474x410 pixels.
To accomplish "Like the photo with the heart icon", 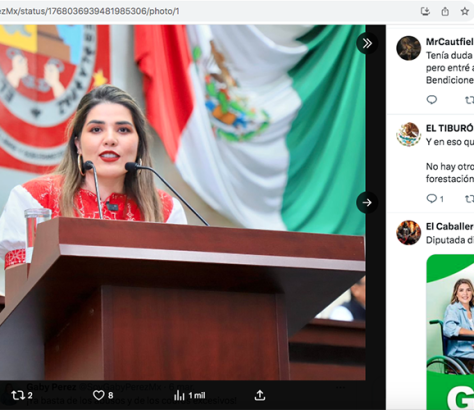I will tap(98, 395).
